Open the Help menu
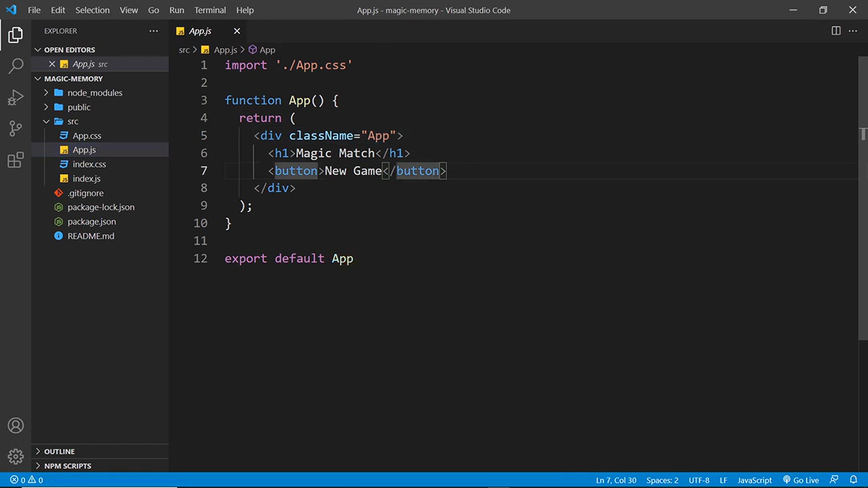 click(245, 10)
